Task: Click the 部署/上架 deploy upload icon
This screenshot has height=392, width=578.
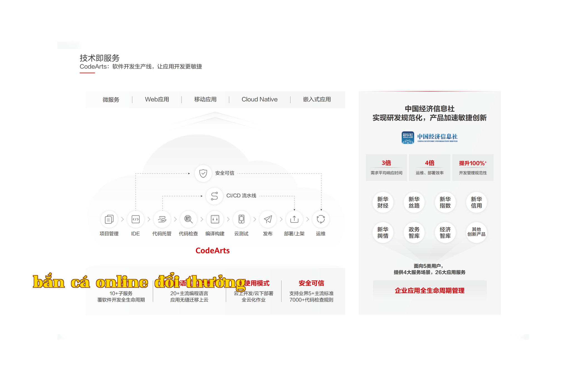Action: [x=294, y=219]
